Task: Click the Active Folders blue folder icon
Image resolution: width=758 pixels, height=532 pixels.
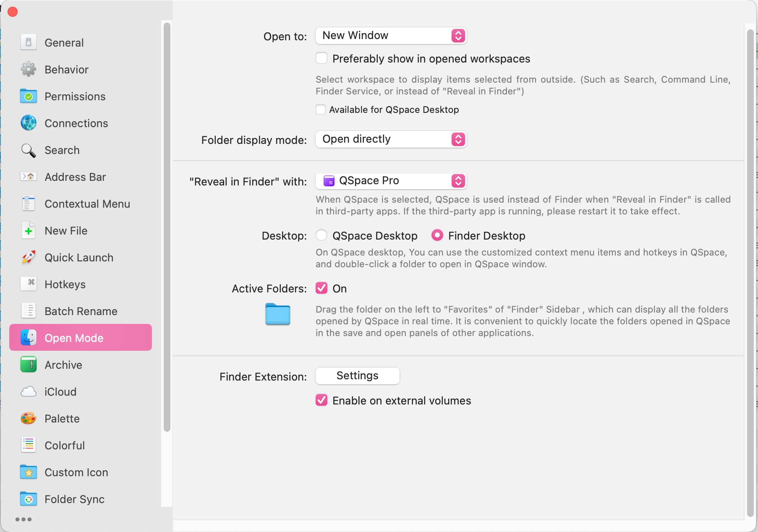Action: coord(278,314)
